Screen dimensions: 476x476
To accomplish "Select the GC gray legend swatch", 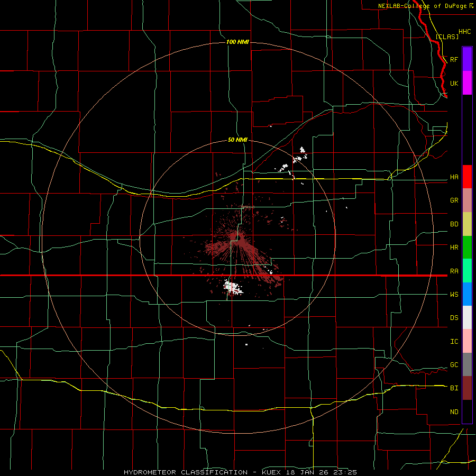I will 467,364.
